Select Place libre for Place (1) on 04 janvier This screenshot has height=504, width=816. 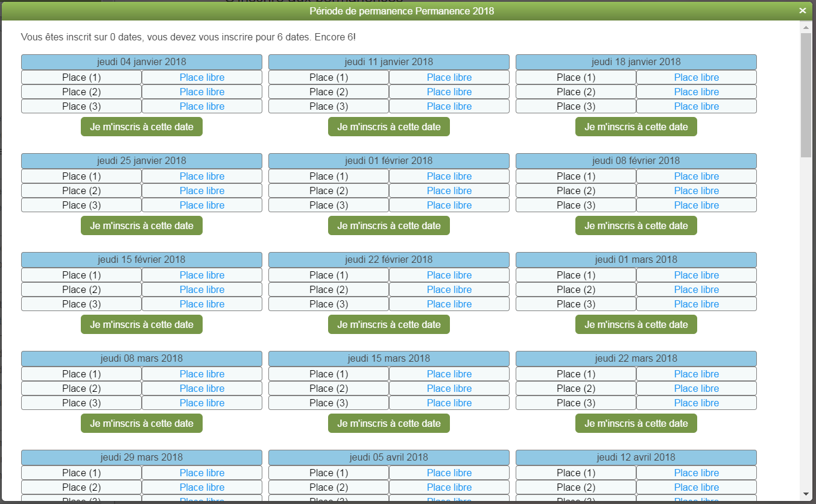point(202,77)
